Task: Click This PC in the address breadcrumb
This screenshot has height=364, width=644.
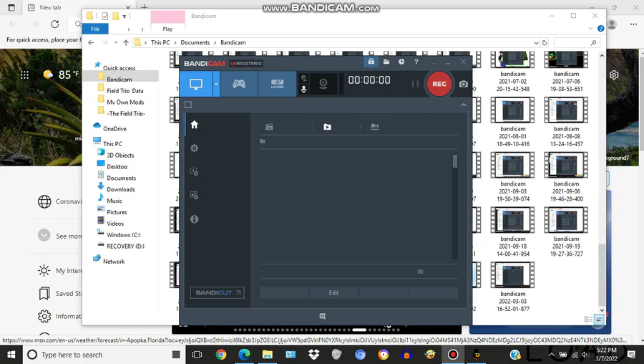Action: pyautogui.click(x=160, y=43)
